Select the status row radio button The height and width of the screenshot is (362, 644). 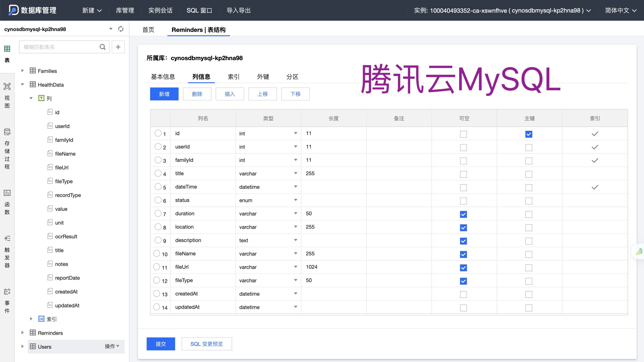click(x=158, y=200)
